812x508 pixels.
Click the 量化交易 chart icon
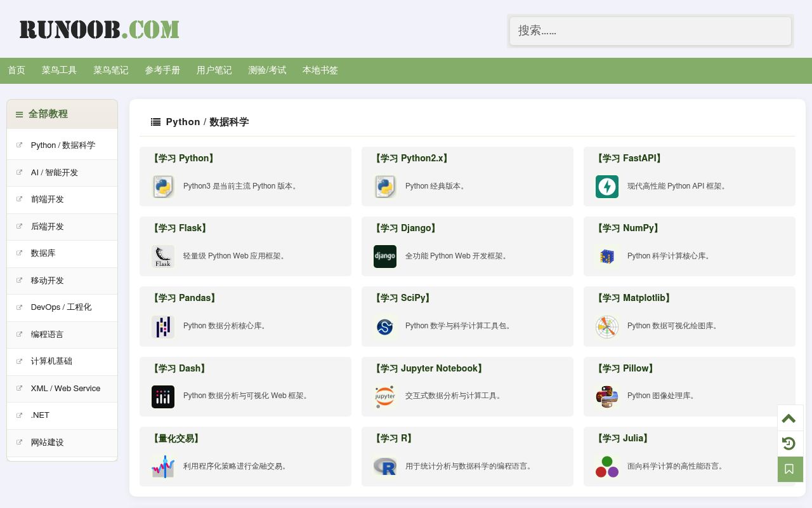click(x=163, y=467)
